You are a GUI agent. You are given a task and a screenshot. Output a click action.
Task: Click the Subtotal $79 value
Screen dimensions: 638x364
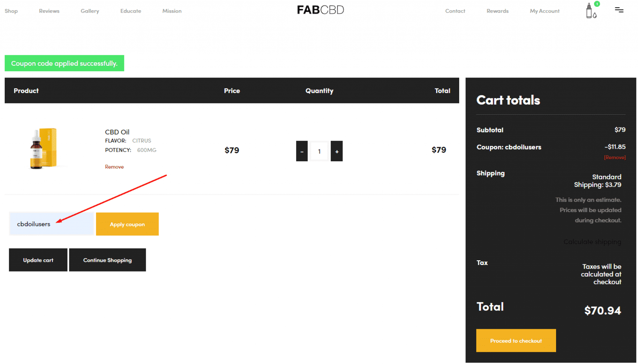click(x=620, y=130)
